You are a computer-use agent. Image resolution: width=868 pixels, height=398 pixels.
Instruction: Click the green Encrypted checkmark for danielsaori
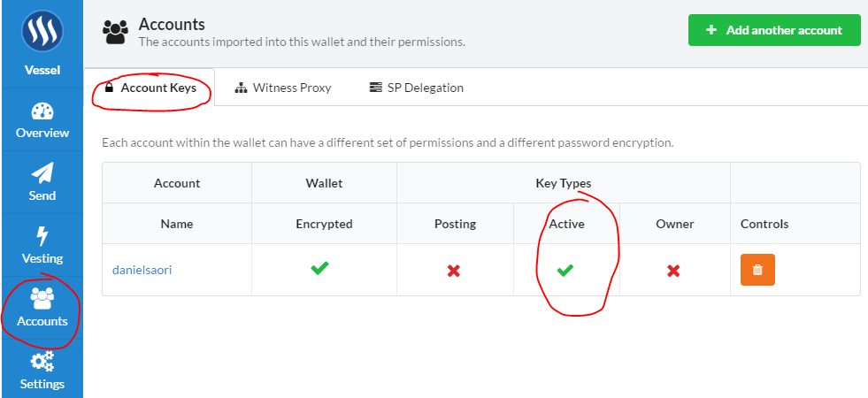[x=320, y=268]
